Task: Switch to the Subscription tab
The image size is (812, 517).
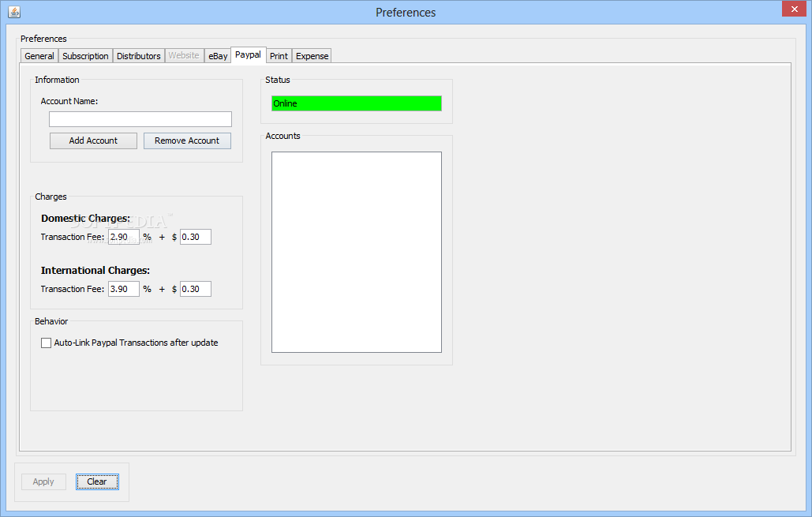Action: [85, 56]
